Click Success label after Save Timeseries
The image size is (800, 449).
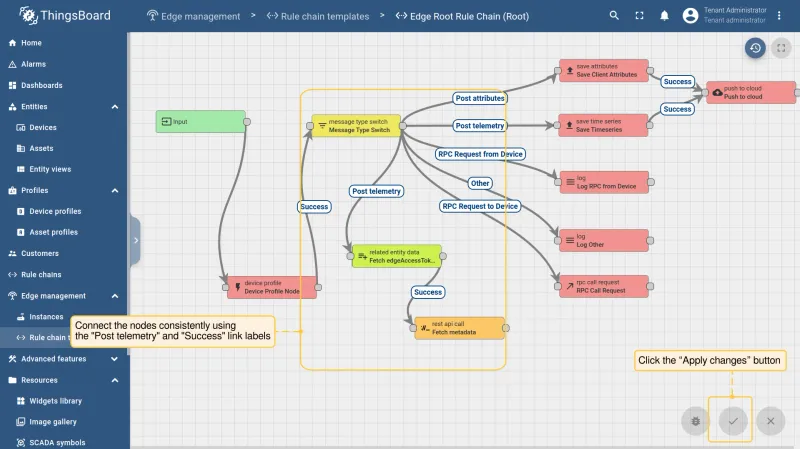coord(678,109)
